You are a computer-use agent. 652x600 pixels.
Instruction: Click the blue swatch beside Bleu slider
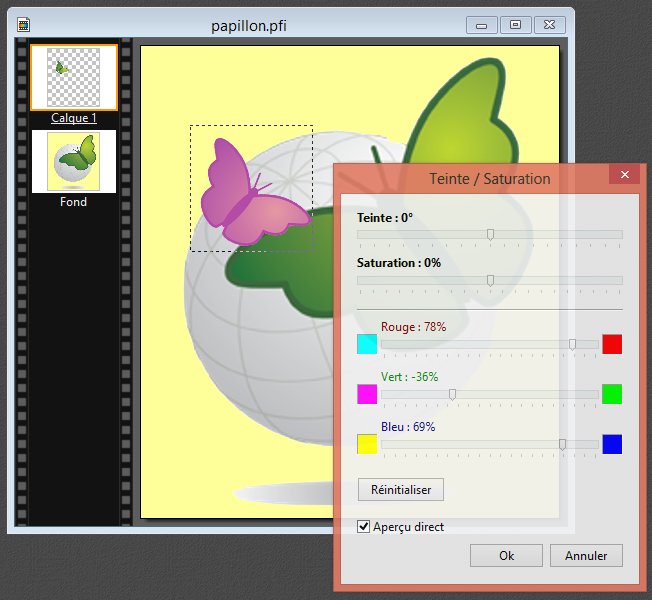(612, 444)
